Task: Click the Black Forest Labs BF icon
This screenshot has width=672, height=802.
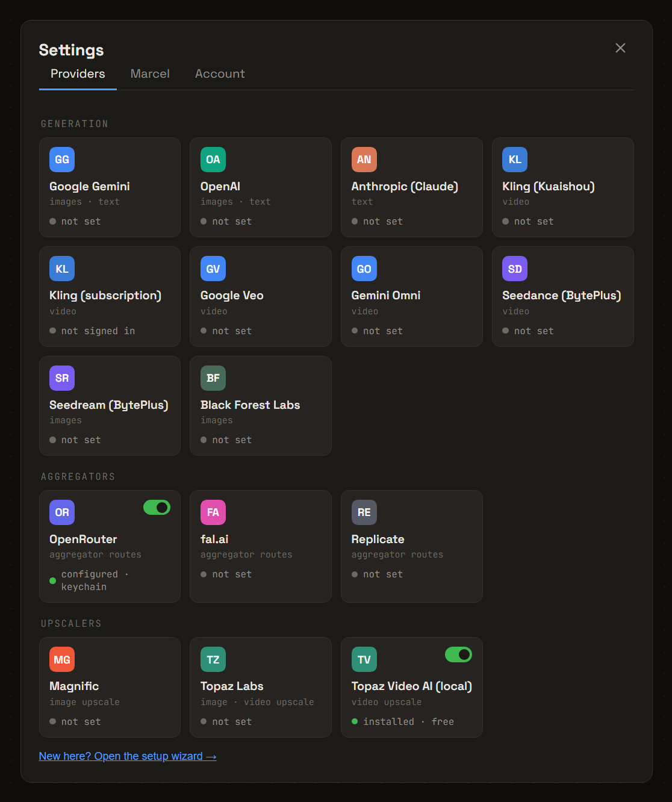Action: pos(213,378)
